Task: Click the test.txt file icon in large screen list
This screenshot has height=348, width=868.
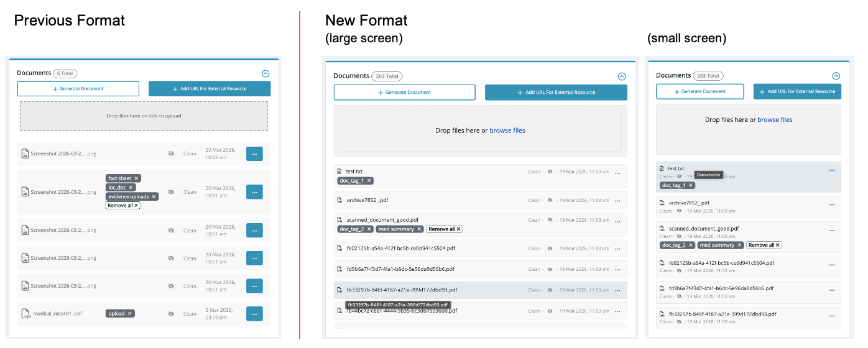Action: click(339, 172)
